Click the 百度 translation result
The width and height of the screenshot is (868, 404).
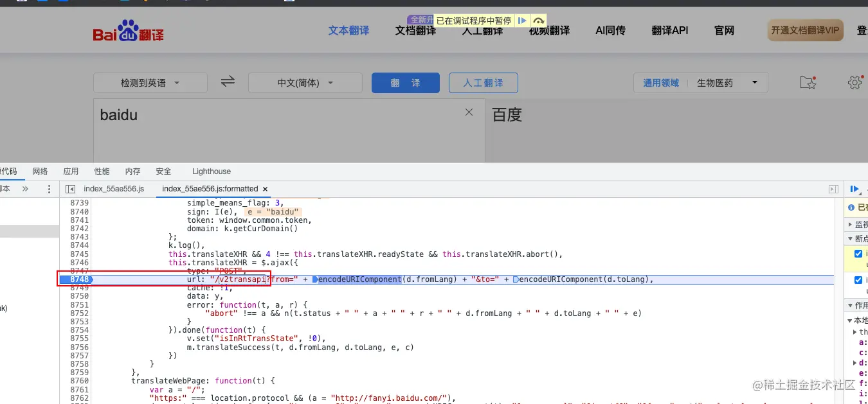[507, 115]
